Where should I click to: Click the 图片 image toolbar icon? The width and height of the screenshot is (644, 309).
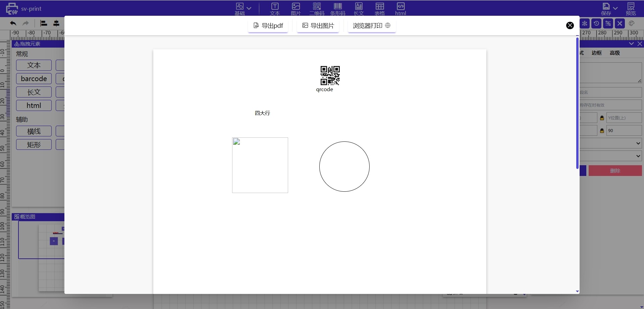coord(296,9)
